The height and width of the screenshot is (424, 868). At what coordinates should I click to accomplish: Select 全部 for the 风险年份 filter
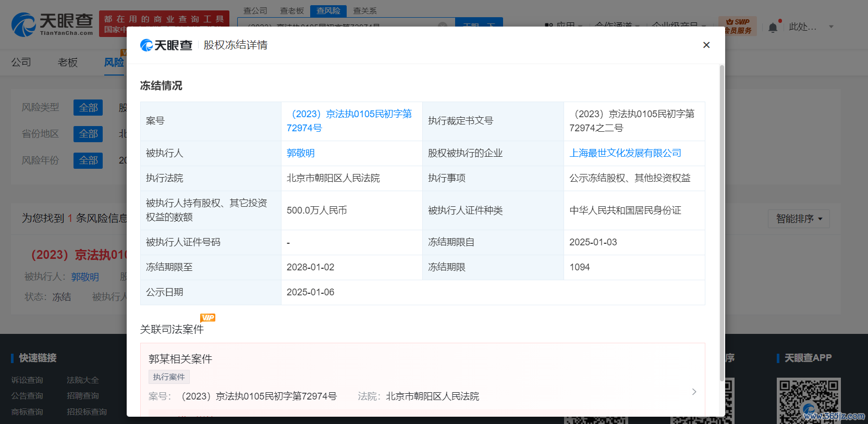point(88,160)
